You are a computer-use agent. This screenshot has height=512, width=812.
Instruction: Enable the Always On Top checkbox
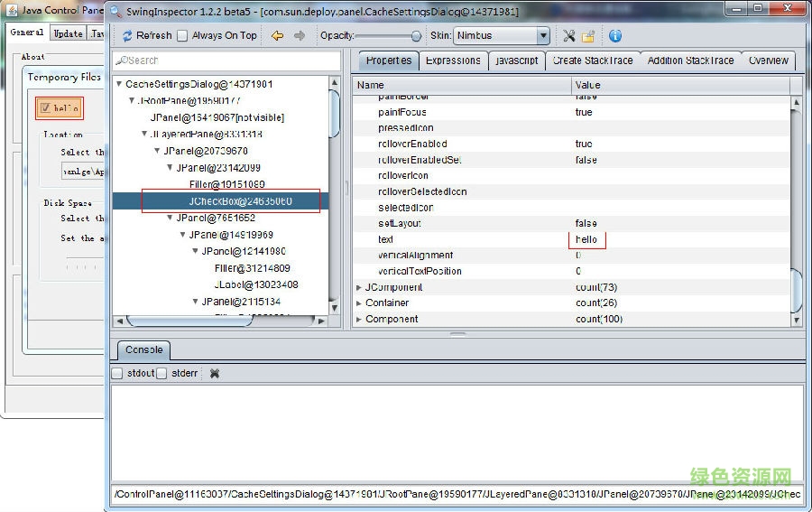click(x=182, y=36)
